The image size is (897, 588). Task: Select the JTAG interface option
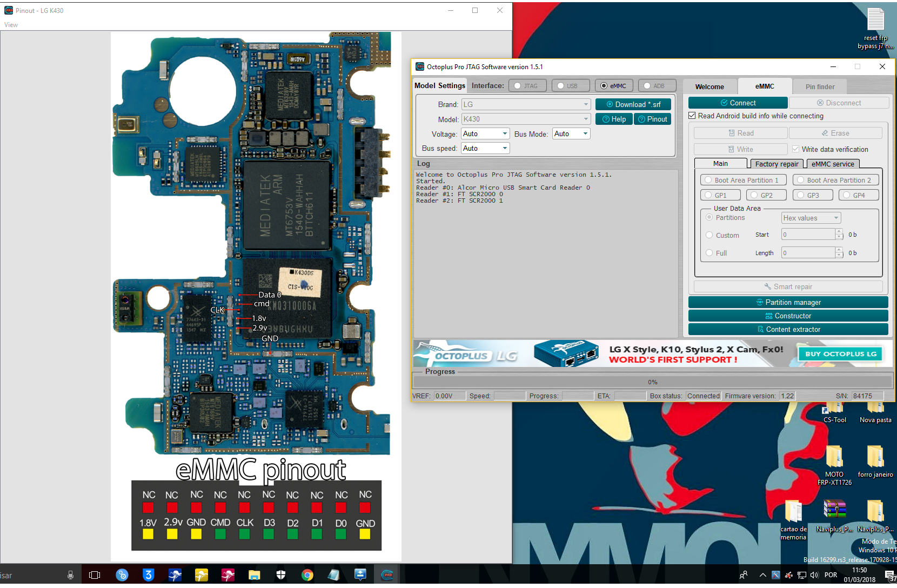click(x=527, y=86)
